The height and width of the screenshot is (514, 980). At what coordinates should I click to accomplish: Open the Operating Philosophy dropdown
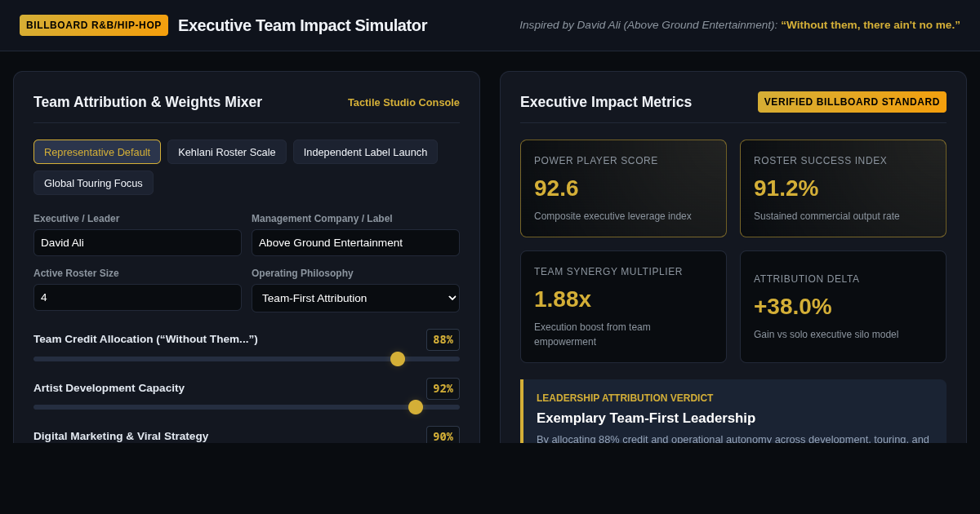[355, 298]
